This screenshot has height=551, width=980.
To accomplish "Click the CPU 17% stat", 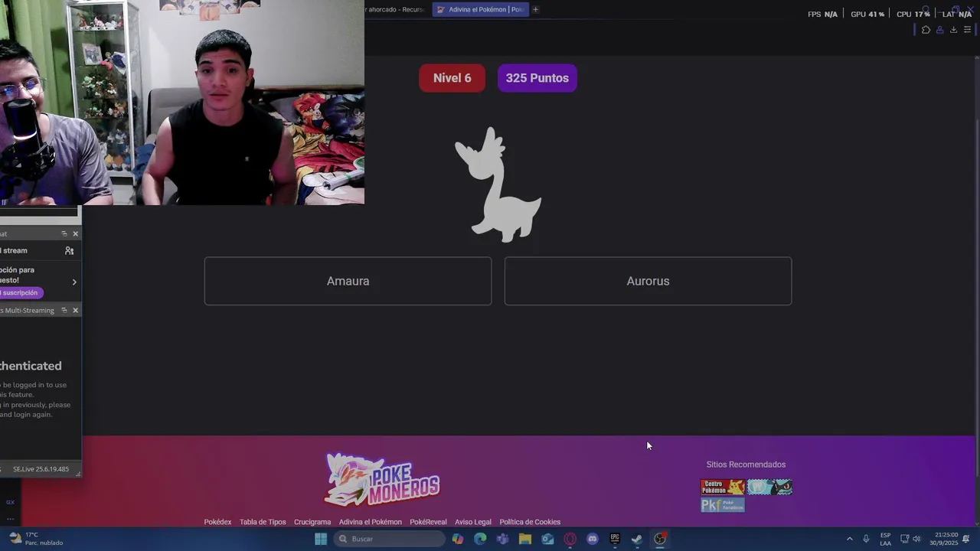I will click(913, 14).
